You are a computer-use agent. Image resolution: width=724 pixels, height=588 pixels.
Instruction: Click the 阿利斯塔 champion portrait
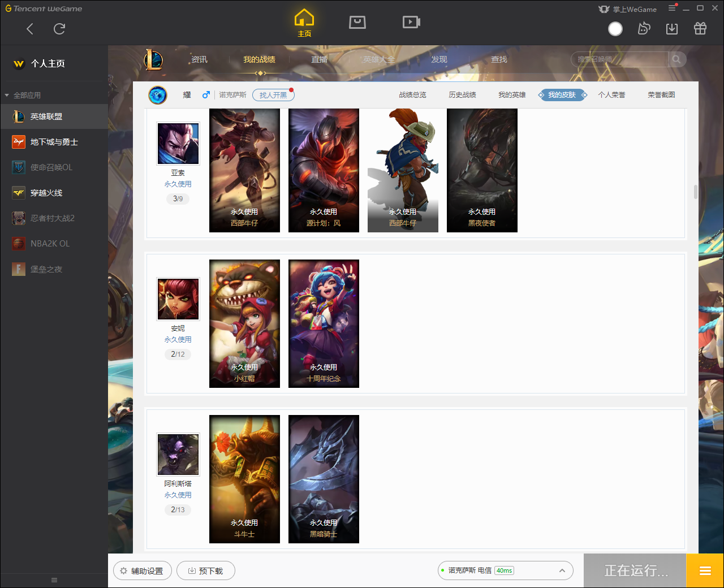click(x=178, y=455)
